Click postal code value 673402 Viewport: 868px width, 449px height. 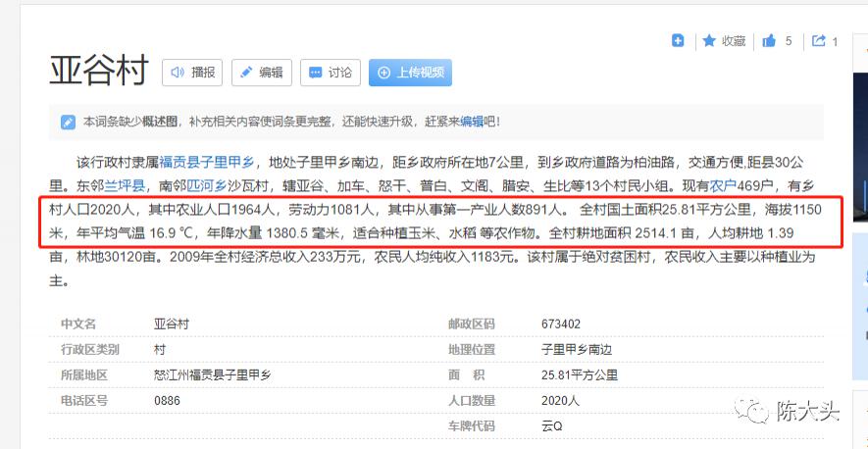pos(561,324)
